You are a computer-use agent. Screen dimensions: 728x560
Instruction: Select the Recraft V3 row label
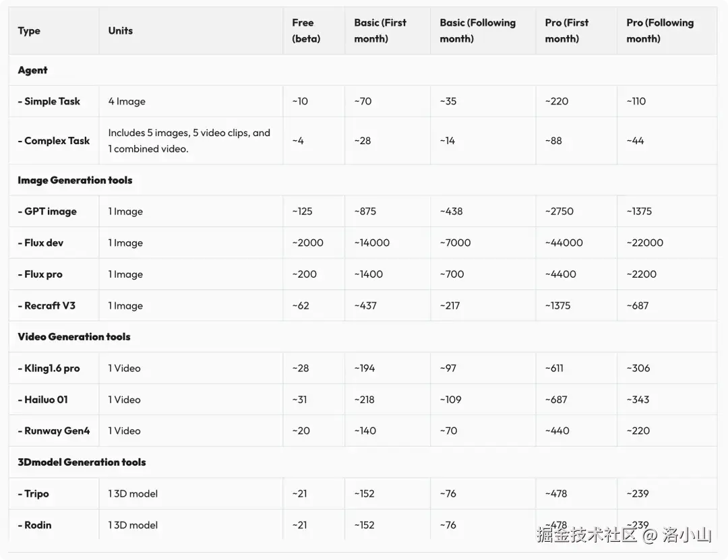click(x=47, y=306)
